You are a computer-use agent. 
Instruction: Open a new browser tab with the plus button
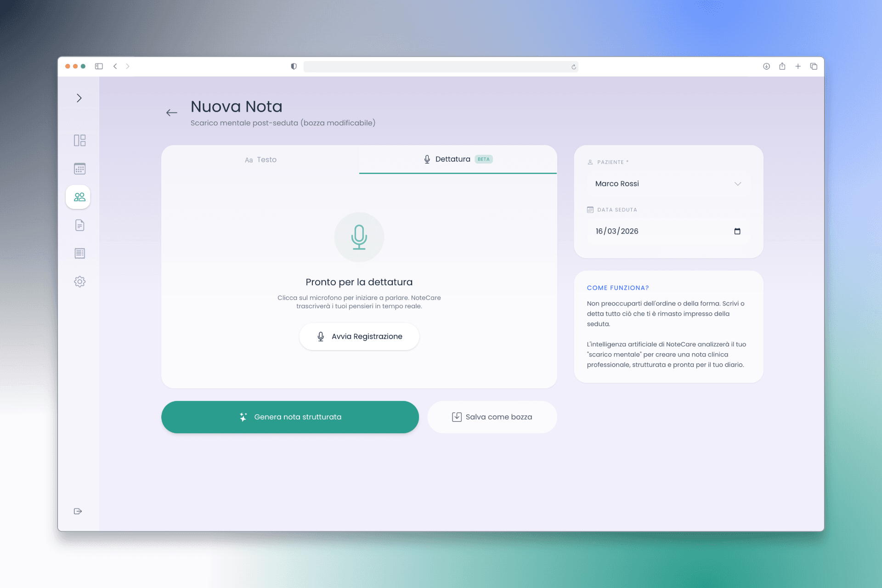[x=798, y=66]
